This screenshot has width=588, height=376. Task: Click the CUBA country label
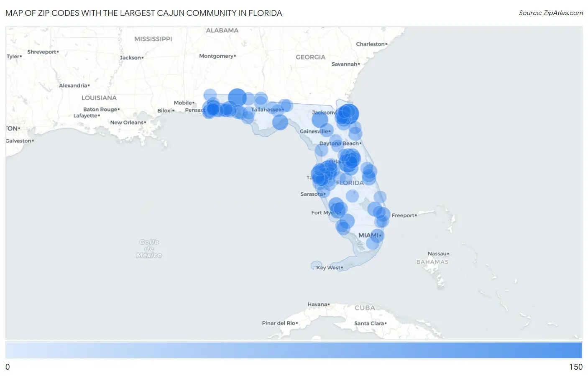(365, 308)
